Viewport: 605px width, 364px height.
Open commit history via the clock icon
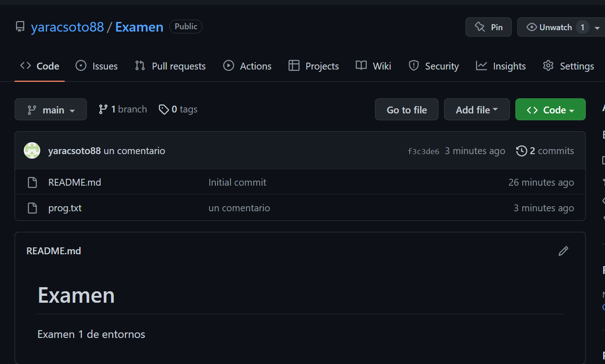[521, 150]
